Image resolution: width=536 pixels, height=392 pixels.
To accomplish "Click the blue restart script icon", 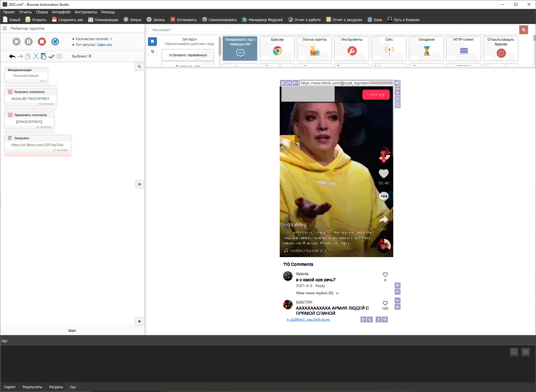I will (55, 42).
